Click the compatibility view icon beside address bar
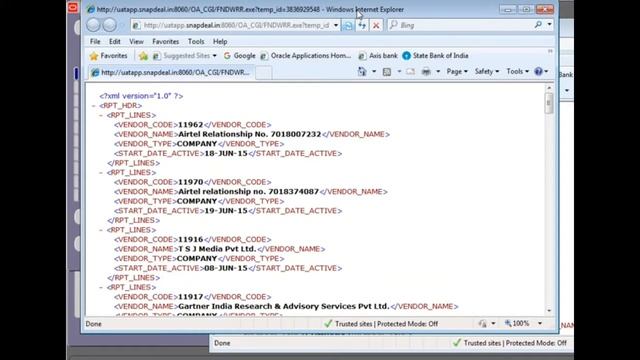The width and height of the screenshot is (640, 360). 347,25
